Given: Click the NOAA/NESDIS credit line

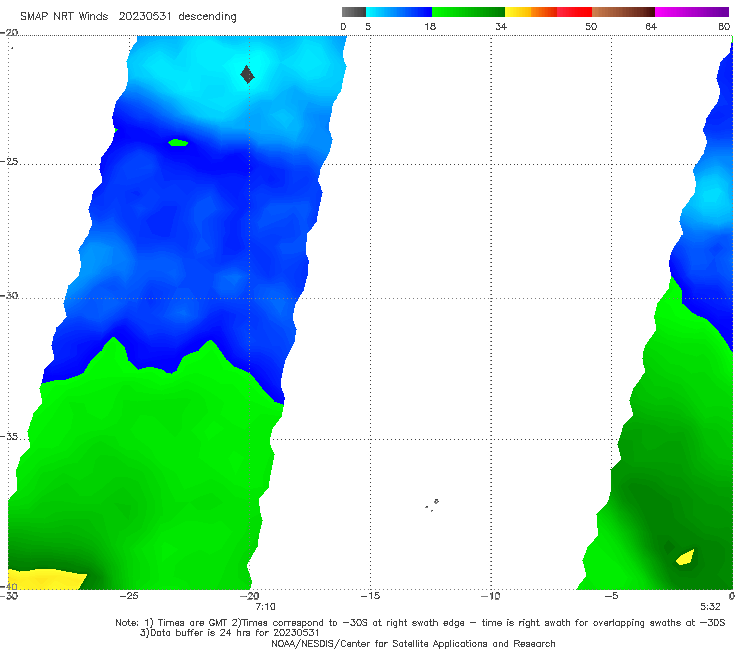Looking at the screenshot, I should 413,643.
